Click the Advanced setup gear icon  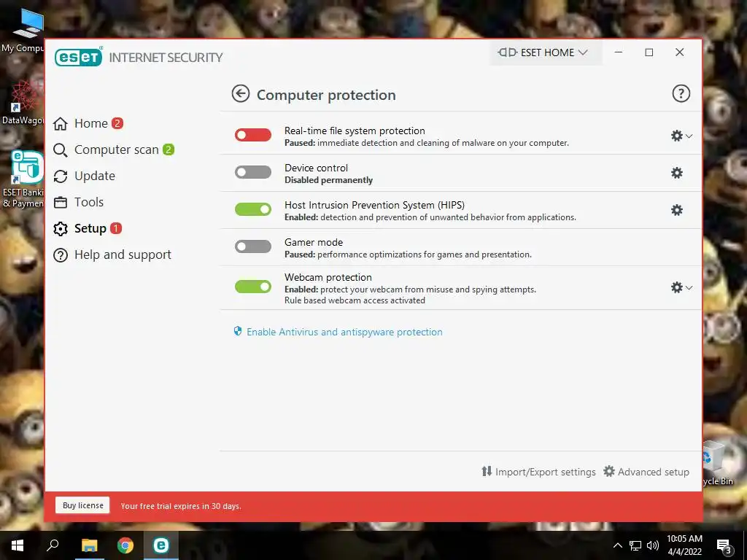(x=609, y=472)
